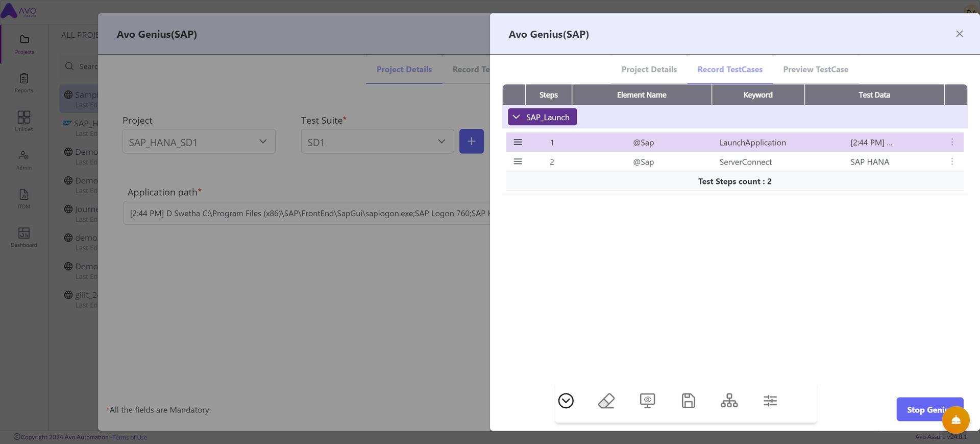Select Project Details tab in left dialog
Image resolution: width=980 pixels, height=444 pixels.
[x=404, y=69]
